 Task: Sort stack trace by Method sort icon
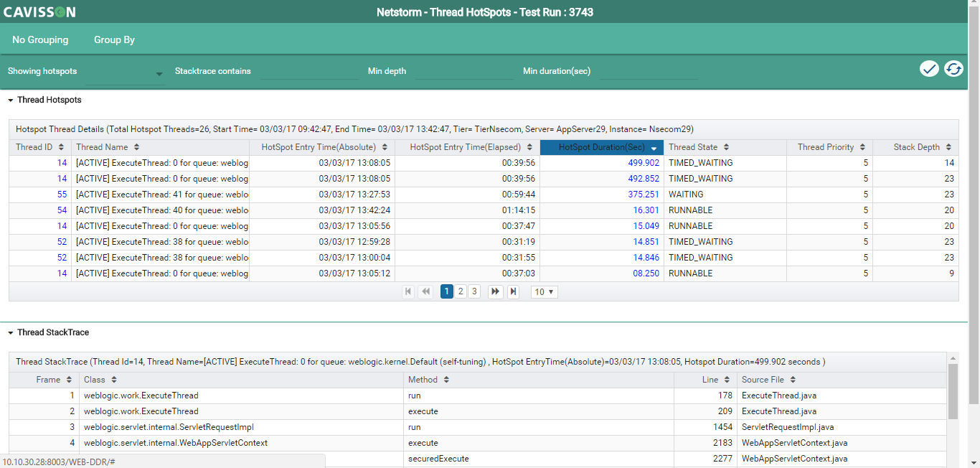pyautogui.click(x=447, y=380)
